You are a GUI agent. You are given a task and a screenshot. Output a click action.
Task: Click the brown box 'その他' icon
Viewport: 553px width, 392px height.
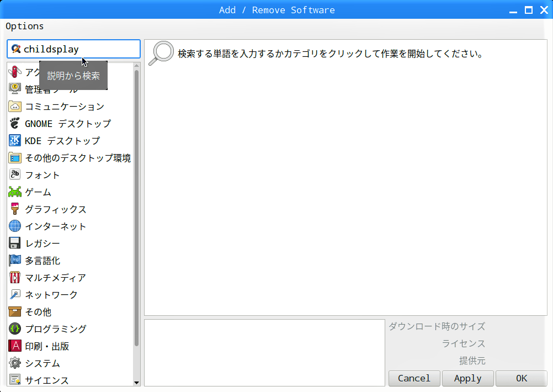point(15,311)
